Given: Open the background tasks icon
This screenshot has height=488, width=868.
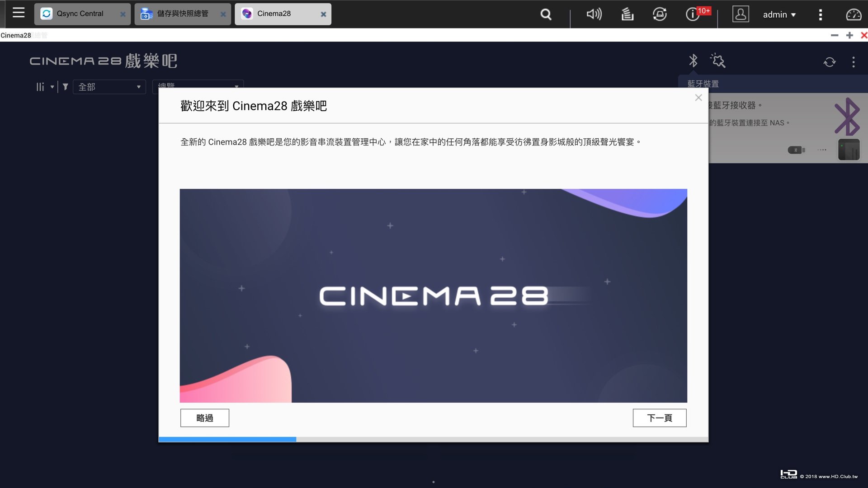Looking at the screenshot, I should (x=627, y=14).
